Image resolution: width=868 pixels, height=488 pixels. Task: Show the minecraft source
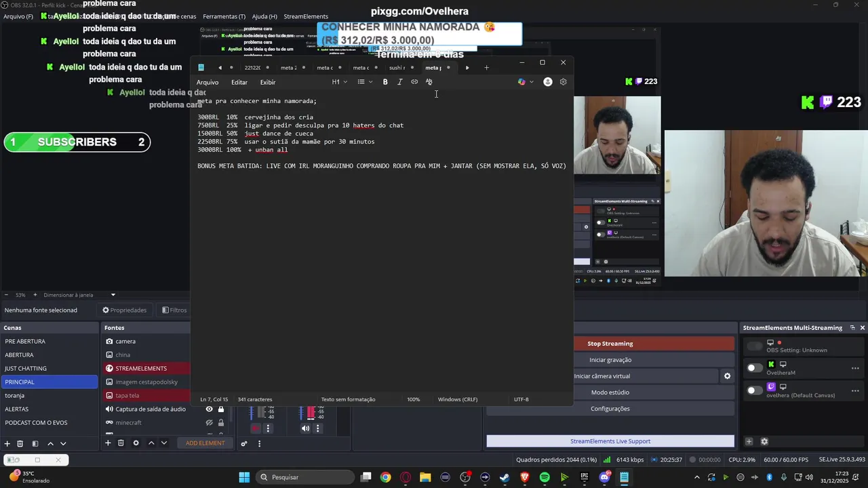pyautogui.click(x=209, y=422)
